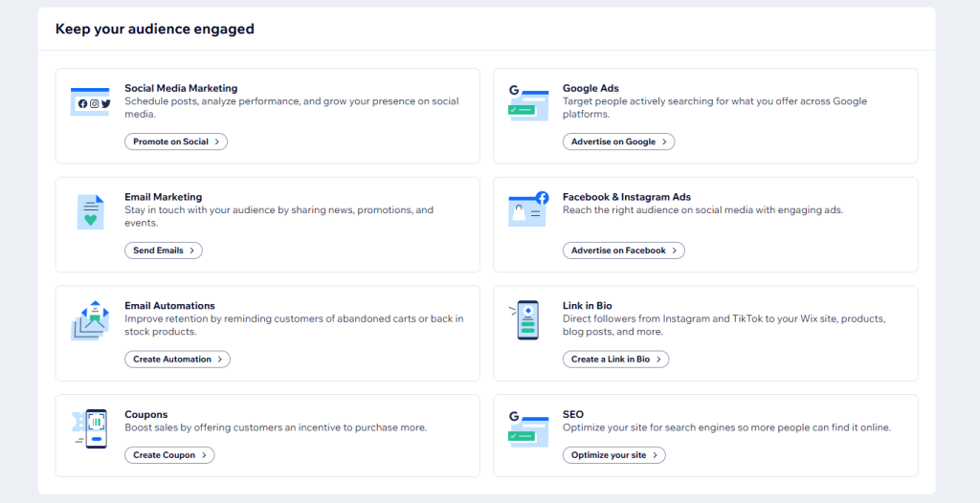
Task: Click the Email Marketing heart document icon
Action: pyautogui.click(x=90, y=211)
